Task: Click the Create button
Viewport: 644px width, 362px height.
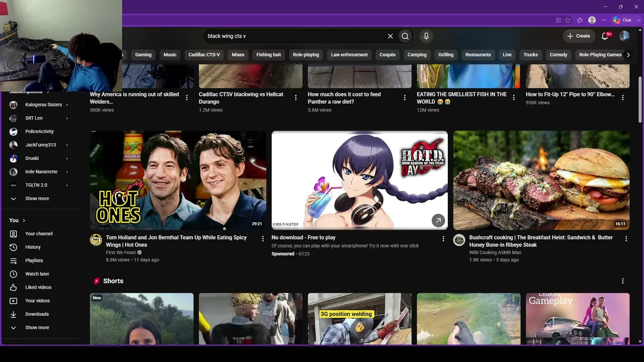Action: pyautogui.click(x=579, y=36)
